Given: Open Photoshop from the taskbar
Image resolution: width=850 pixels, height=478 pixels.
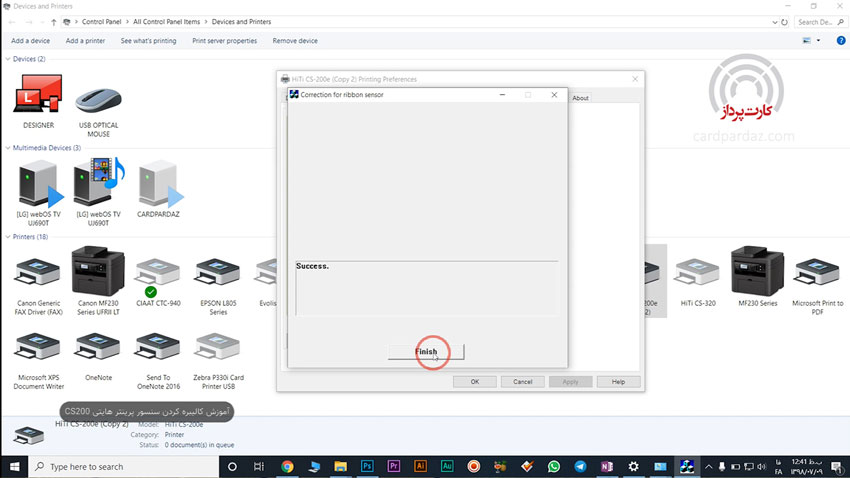Looking at the screenshot, I should 367,467.
